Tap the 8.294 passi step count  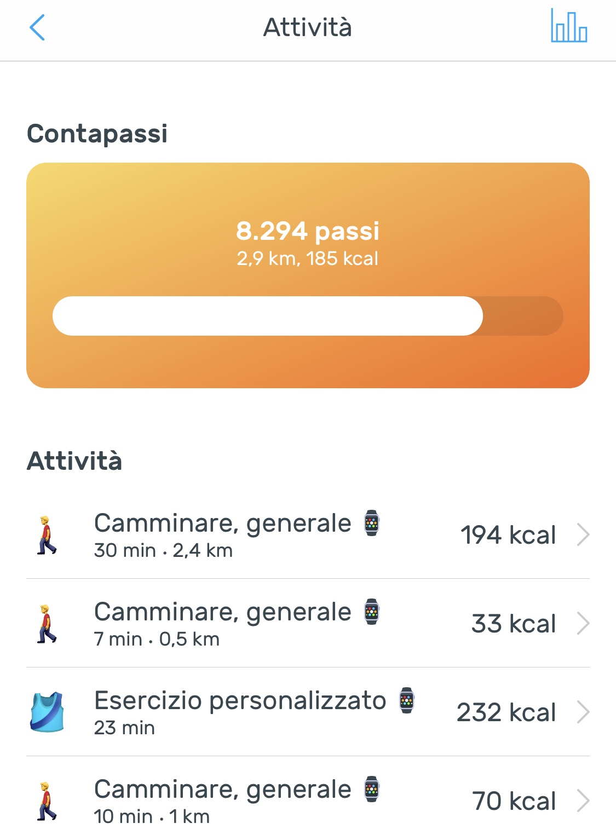coord(308,231)
